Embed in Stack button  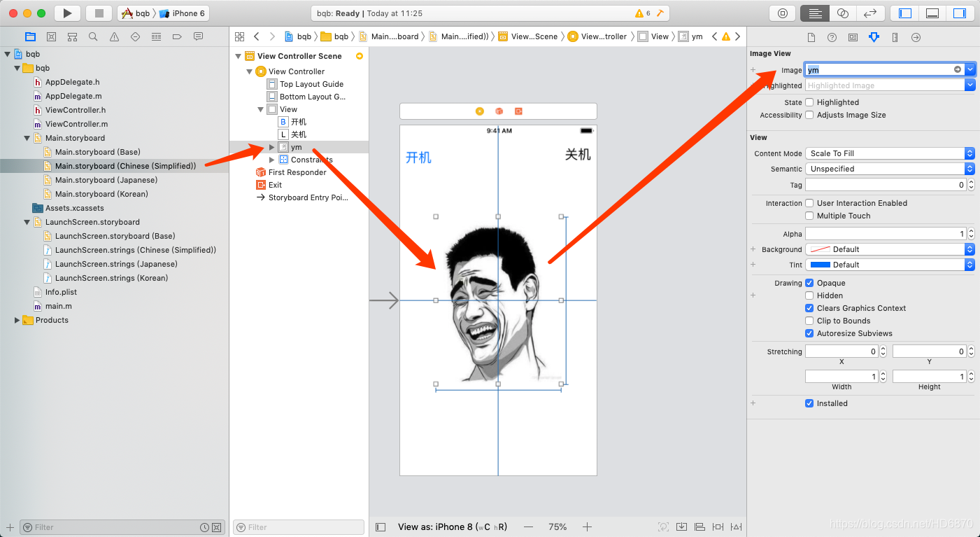[x=681, y=526]
